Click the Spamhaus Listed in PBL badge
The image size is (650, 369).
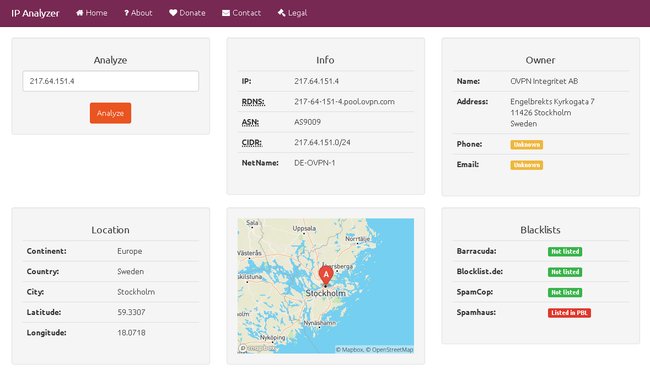(x=569, y=313)
